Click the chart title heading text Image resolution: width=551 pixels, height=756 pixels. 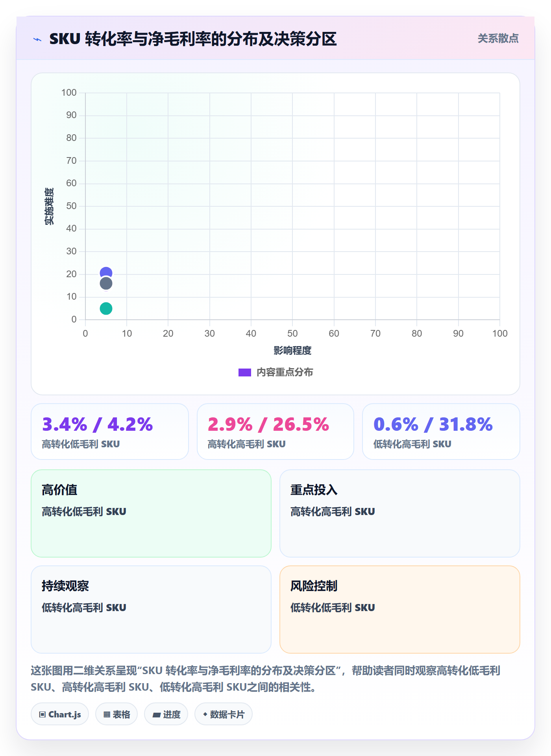coord(193,39)
